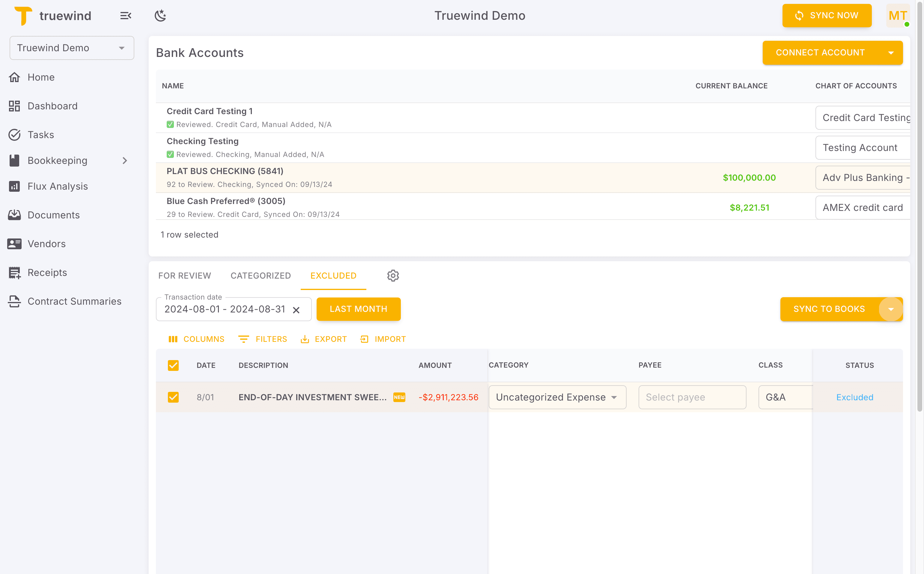Collapse the sidebar navigation
This screenshot has width=924, height=574.
(x=125, y=15)
